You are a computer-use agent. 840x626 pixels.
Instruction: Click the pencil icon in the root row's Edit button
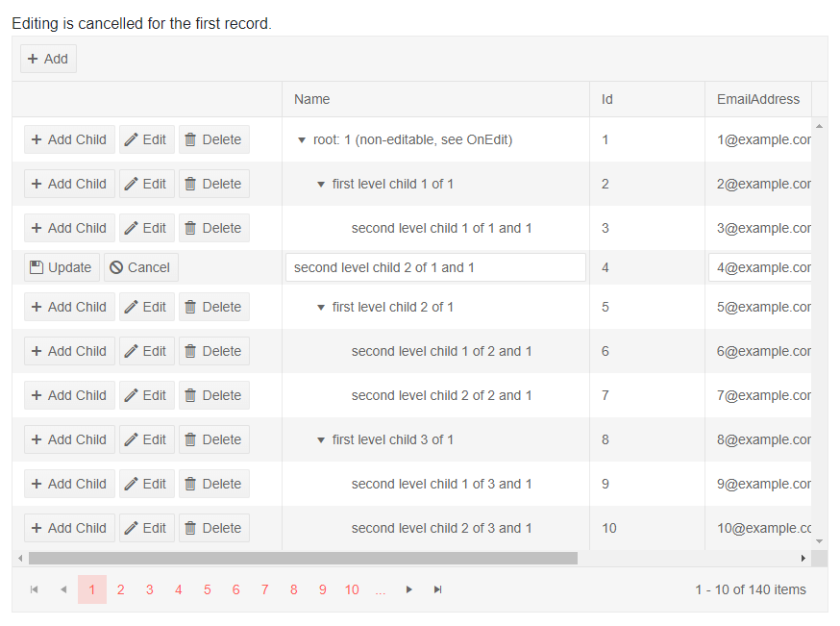[132, 139]
